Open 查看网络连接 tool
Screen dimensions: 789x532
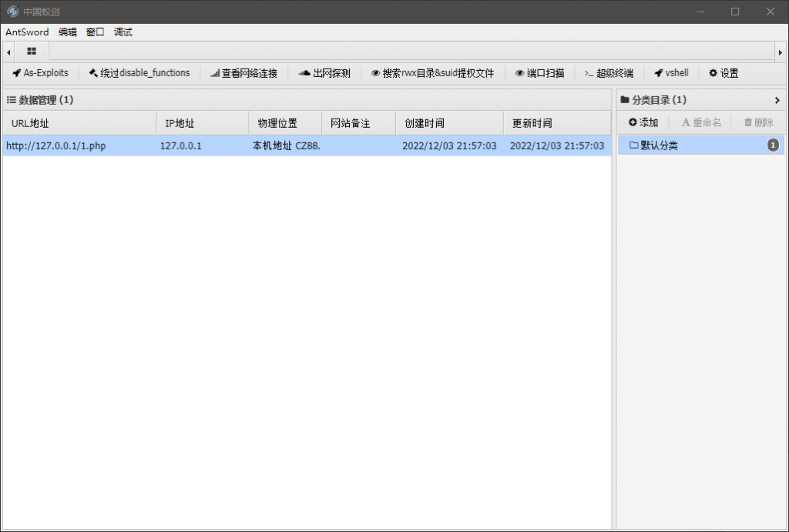pyautogui.click(x=243, y=73)
